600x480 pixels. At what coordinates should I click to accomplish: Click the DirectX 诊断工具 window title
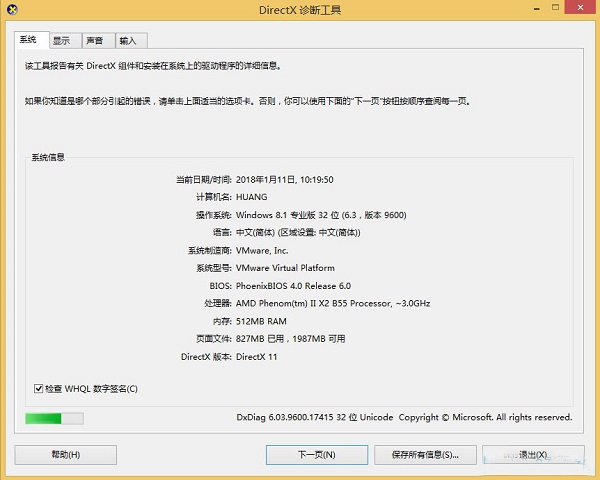[300, 10]
